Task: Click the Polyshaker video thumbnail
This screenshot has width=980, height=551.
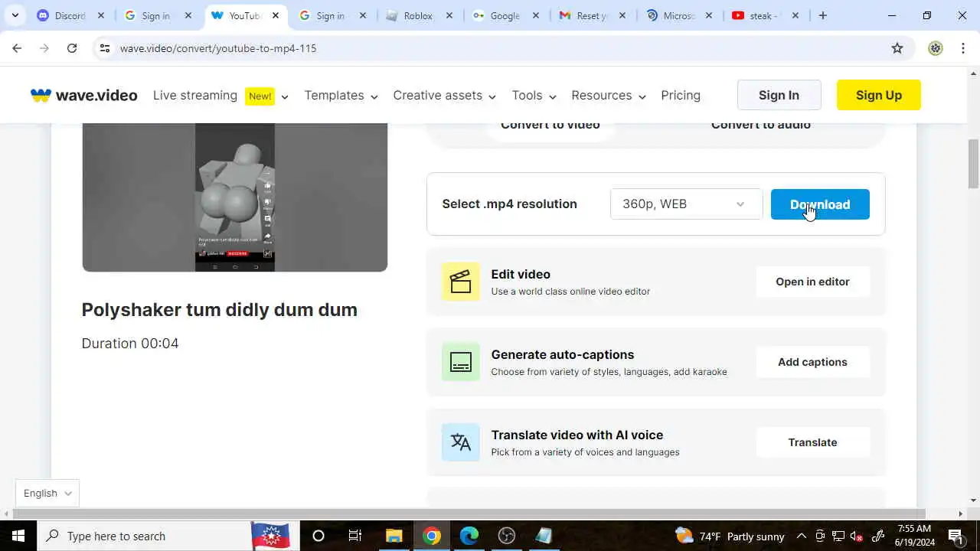Action: pos(235,197)
